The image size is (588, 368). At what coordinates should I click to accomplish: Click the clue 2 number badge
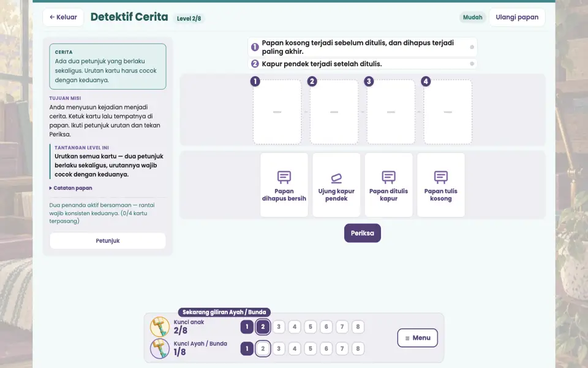[x=255, y=64]
